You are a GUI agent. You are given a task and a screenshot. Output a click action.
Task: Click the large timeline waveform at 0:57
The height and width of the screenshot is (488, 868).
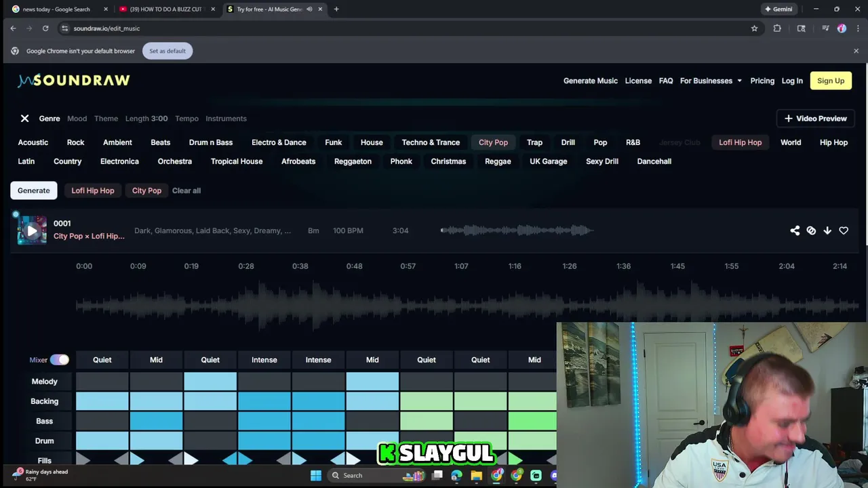pos(408,305)
